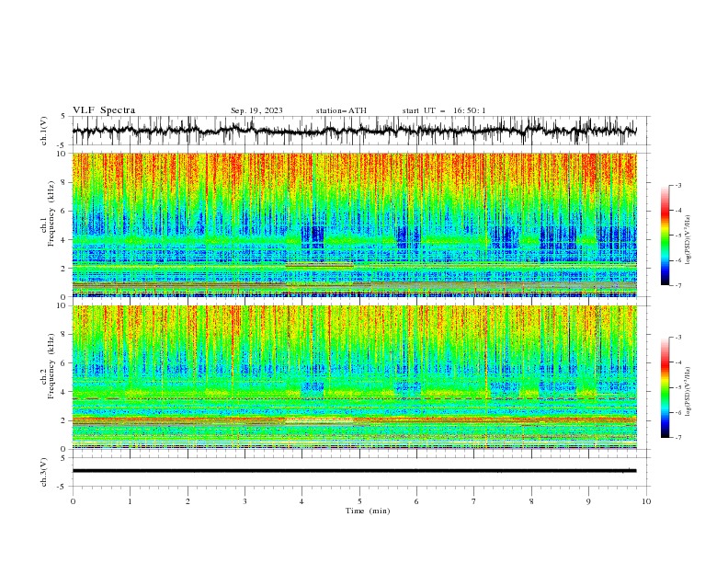Click time axis tick label "8"
This screenshot has width=728, height=563.
[531, 501]
